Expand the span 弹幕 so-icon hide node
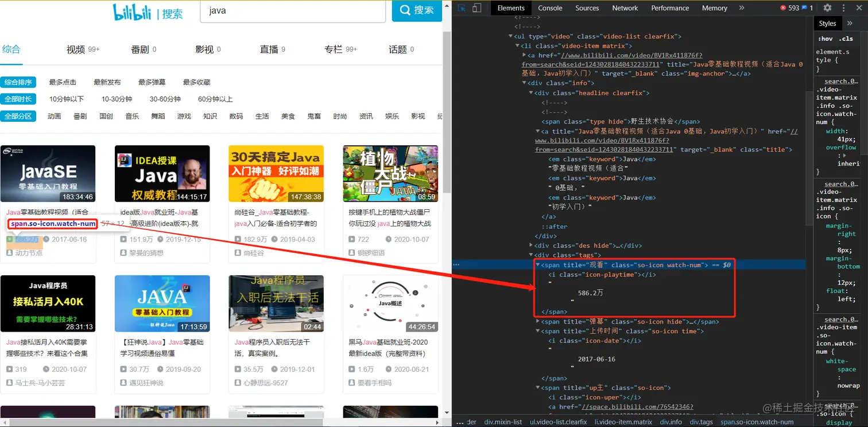This screenshot has height=427, width=868. (538, 322)
